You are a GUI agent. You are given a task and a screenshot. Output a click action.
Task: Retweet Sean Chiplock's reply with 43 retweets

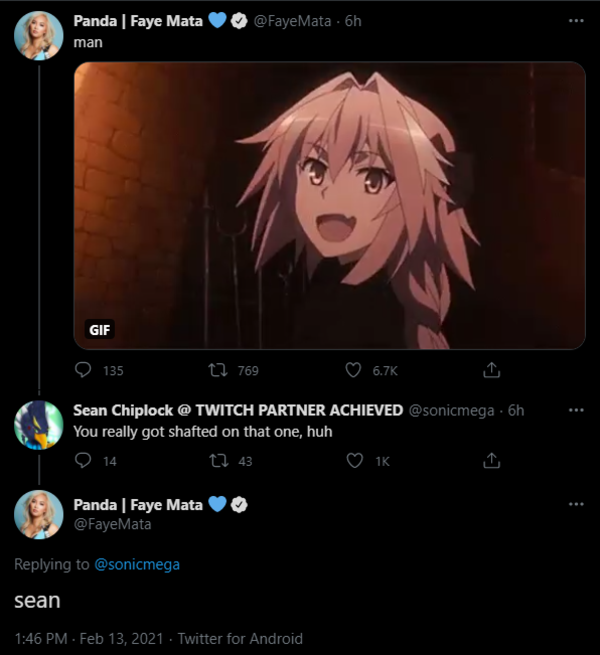click(217, 461)
